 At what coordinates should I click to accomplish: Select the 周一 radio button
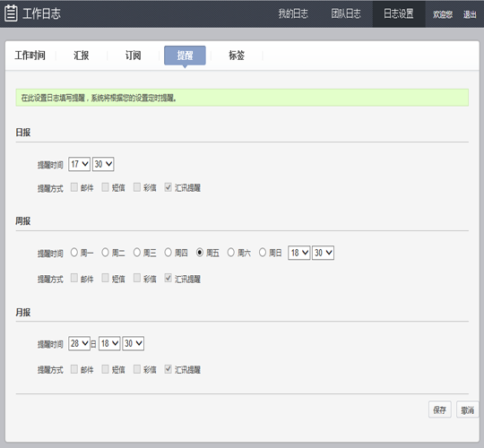74,253
